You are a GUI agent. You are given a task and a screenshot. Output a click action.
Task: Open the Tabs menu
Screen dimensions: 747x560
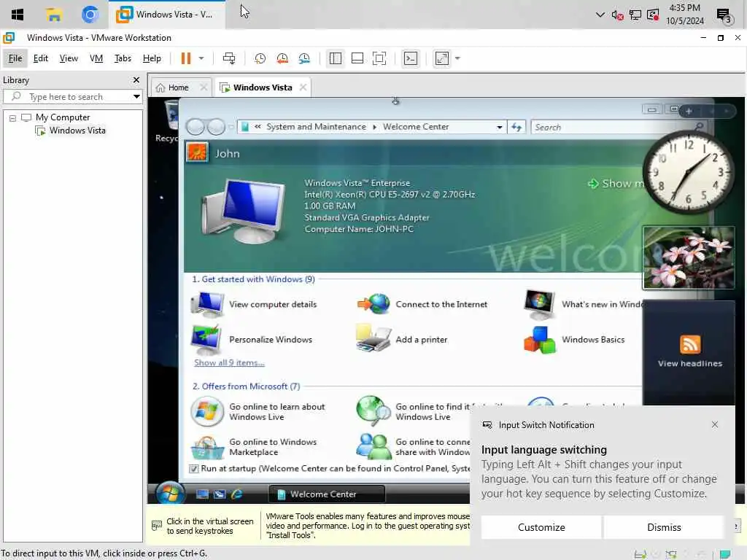(123, 58)
